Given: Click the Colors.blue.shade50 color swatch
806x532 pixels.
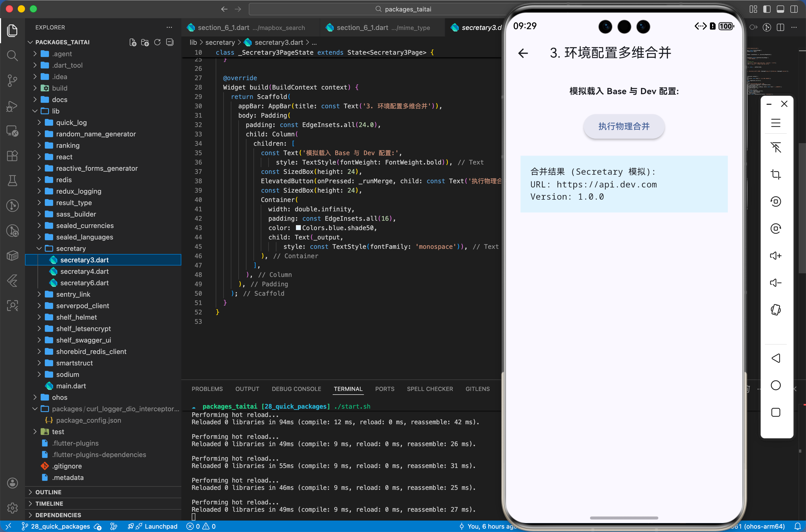Looking at the screenshot, I should tap(298, 228).
